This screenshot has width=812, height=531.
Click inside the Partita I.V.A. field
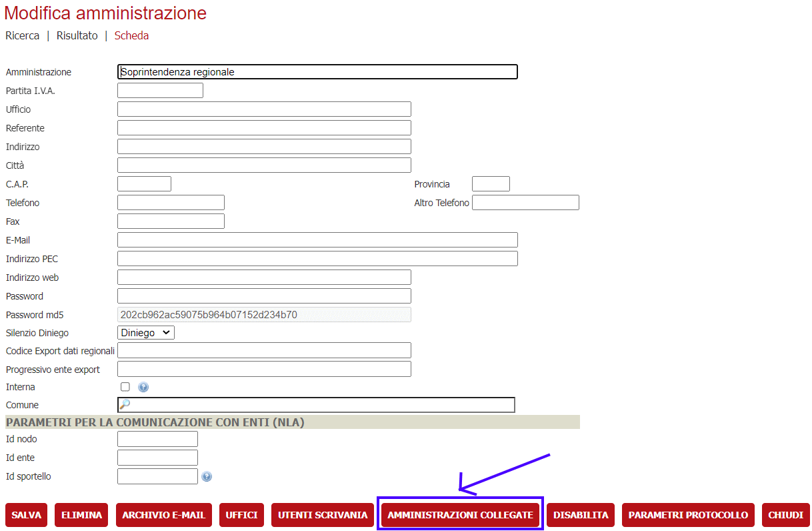(160, 90)
